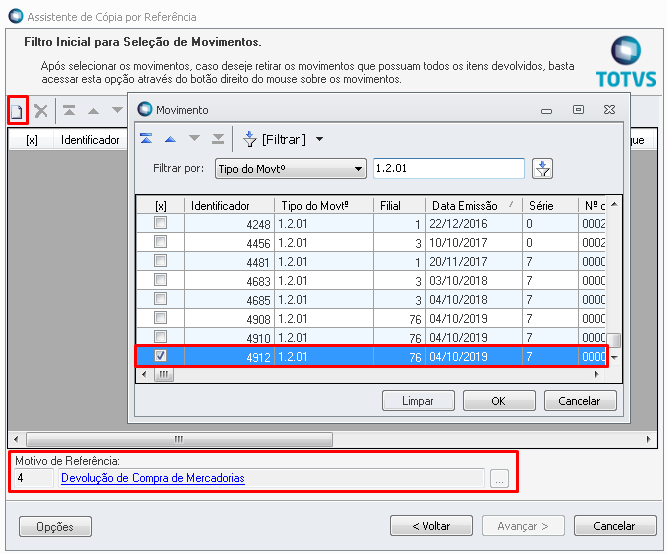Click the delete X icon in wizard toolbar

[41, 111]
